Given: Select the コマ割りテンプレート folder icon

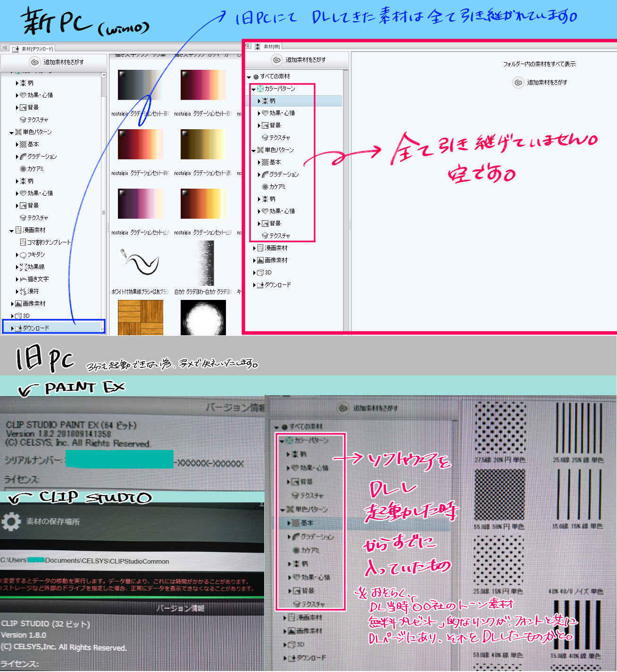Looking at the screenshot, I should click(23, 242).
